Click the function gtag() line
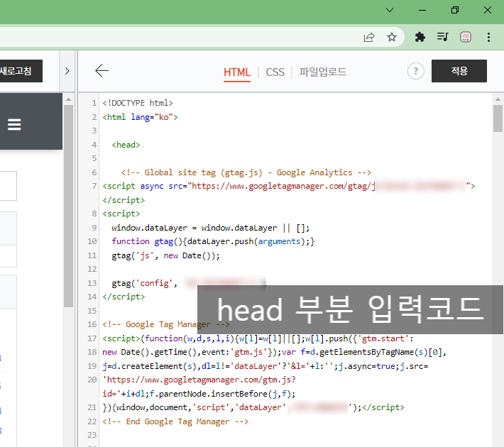This screenshot has height=447, width=504. point(213,242)
